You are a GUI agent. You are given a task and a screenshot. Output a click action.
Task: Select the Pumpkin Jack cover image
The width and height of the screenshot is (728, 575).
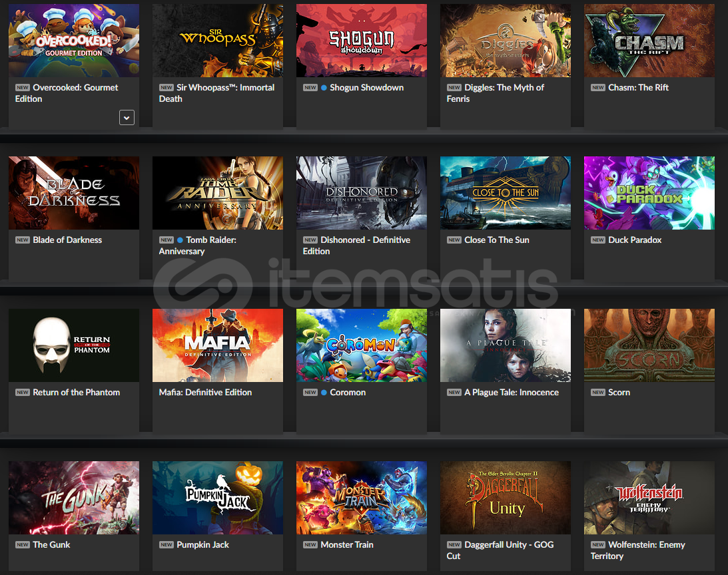[218, 498]
